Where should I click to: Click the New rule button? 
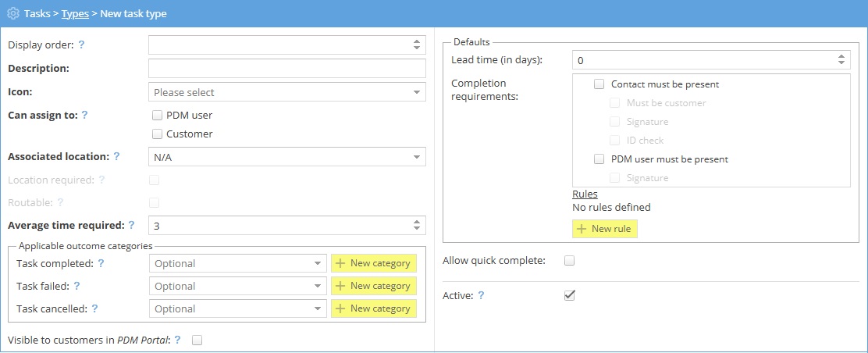(605, 230)
